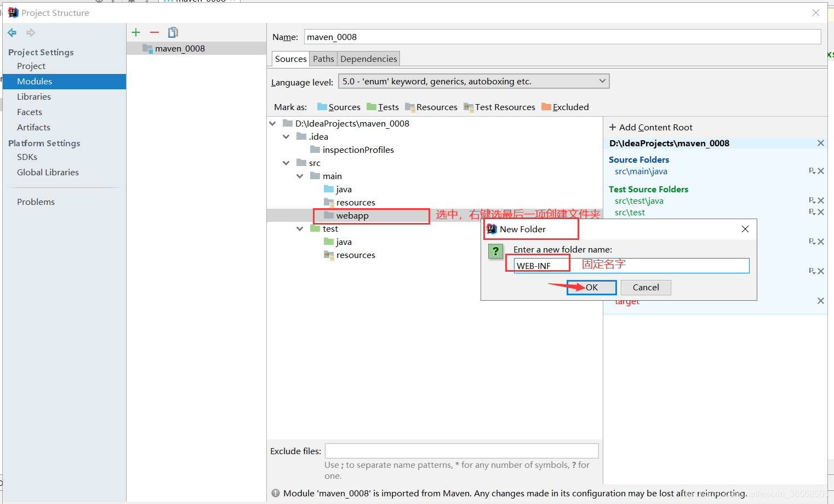
Task: Click the Exclude files input field
Action: 462,451
